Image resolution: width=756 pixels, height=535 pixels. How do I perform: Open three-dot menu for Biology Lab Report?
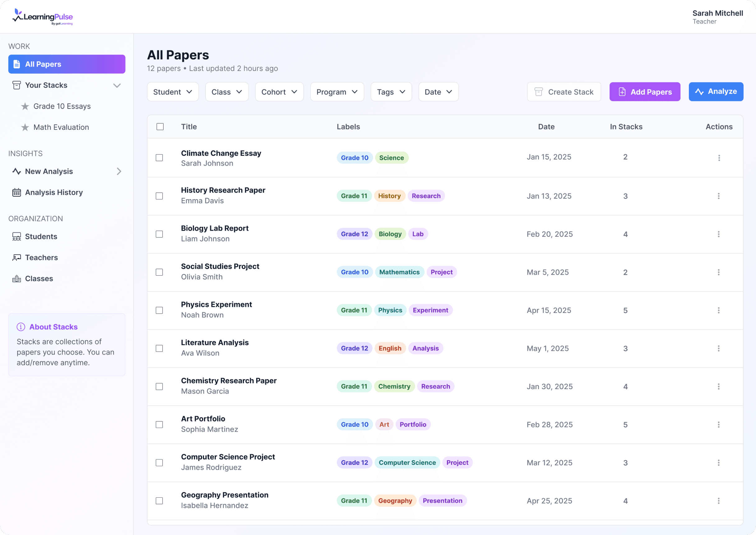pyautogui.click(x=718, y=234)
